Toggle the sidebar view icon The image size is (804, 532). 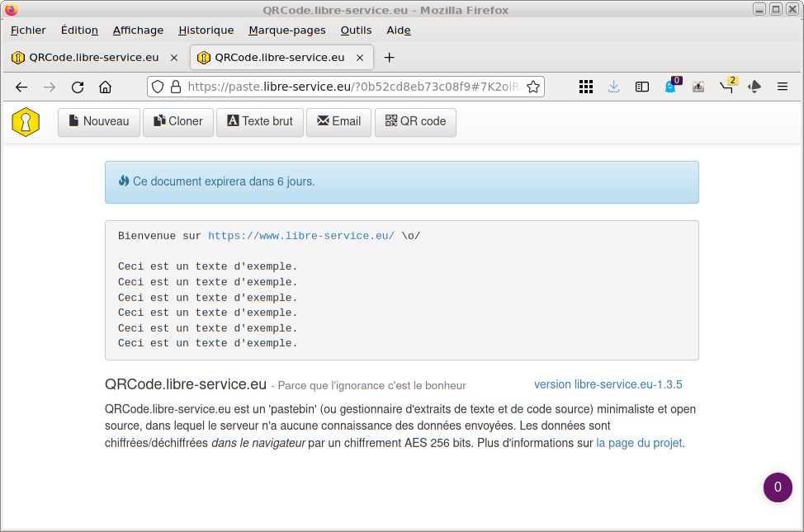click(641, 87)
